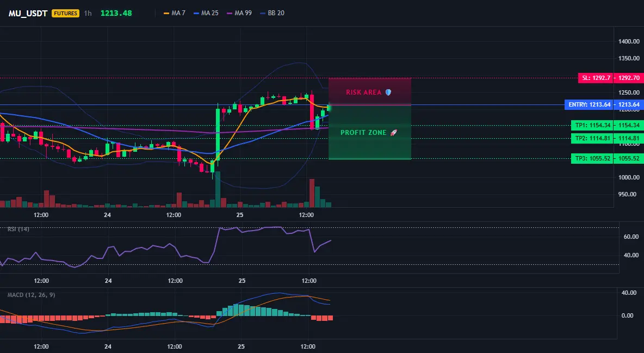Click the 1400.00 price axis label
644x353 pixels.
(629, 41)
